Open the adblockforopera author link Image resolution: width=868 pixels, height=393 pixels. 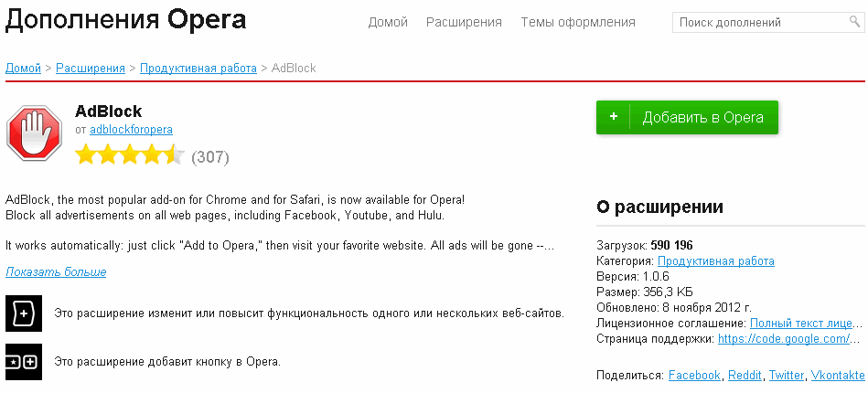[131, 130]
